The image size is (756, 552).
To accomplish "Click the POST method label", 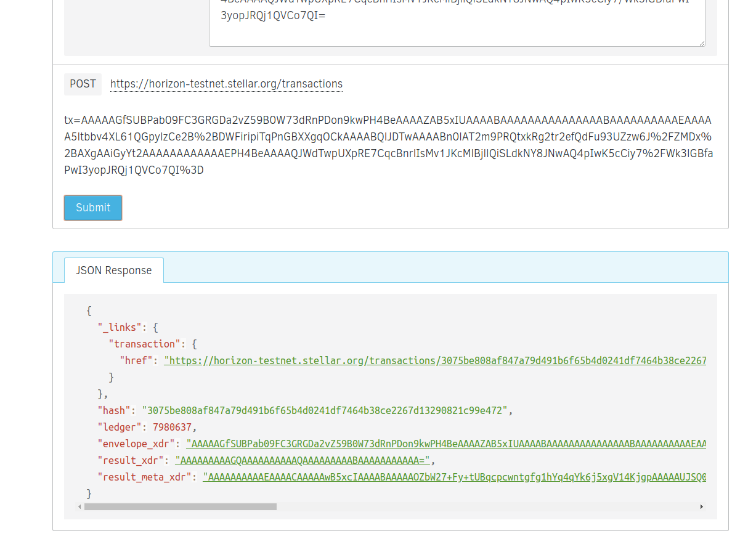I will click(x=83, y=84).
